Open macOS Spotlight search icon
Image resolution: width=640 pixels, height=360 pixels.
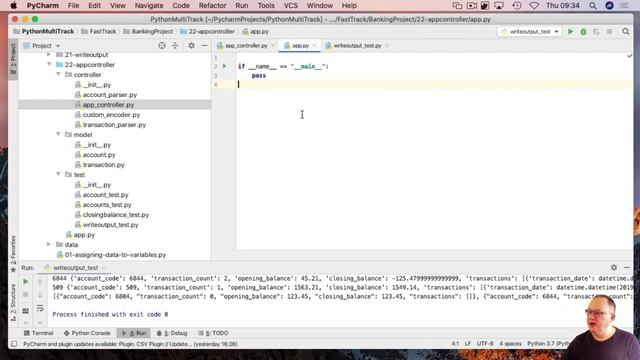tap(593, 6)
